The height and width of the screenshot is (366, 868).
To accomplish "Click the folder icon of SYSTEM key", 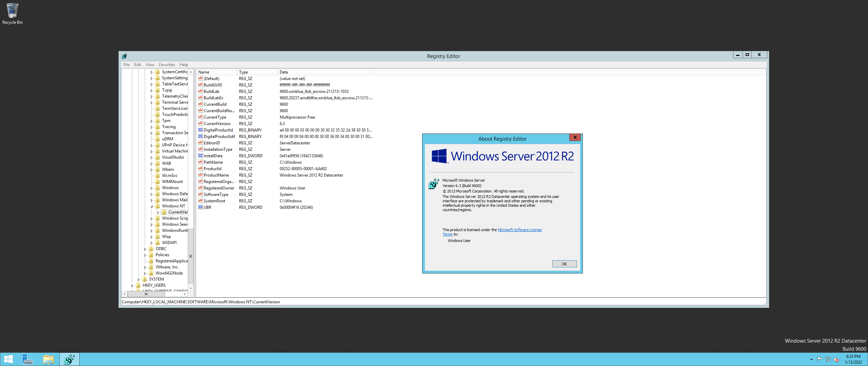I will point(145,279).
